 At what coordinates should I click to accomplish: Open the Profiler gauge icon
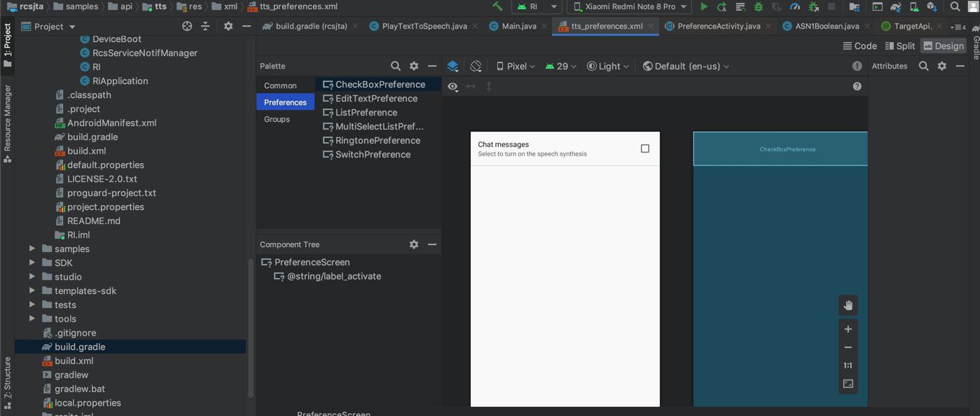coord(795,6)
